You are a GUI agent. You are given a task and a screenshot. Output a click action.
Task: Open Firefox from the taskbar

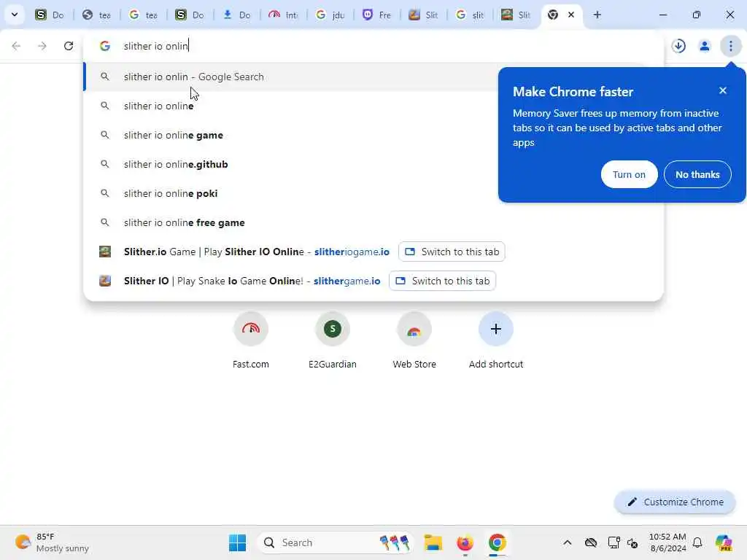465,542
